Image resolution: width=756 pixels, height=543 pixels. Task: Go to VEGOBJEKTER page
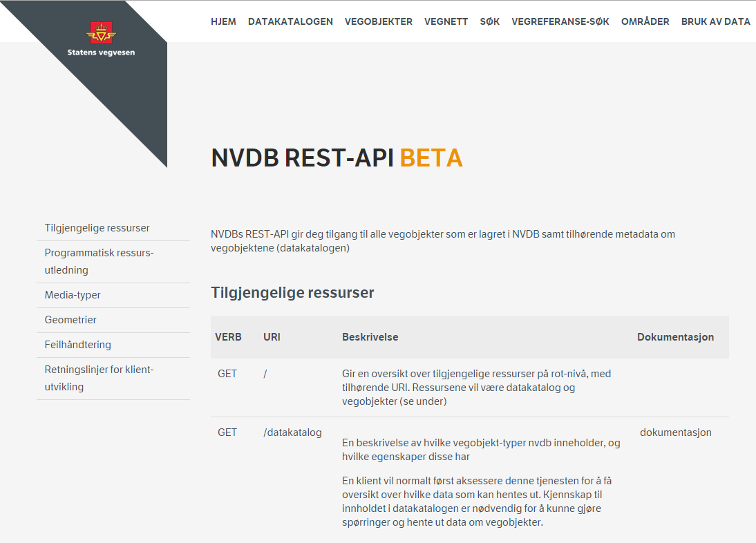379,21
